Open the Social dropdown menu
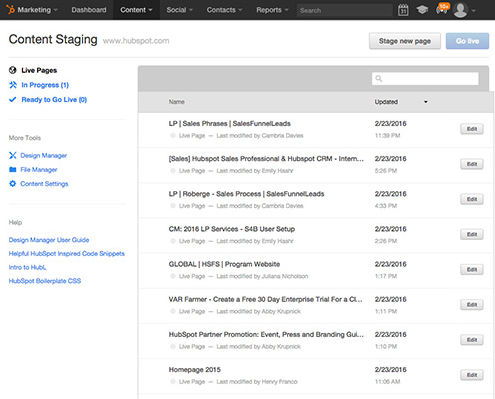The height and width of the screenshot is (399, 495). (x=180, y=10)
